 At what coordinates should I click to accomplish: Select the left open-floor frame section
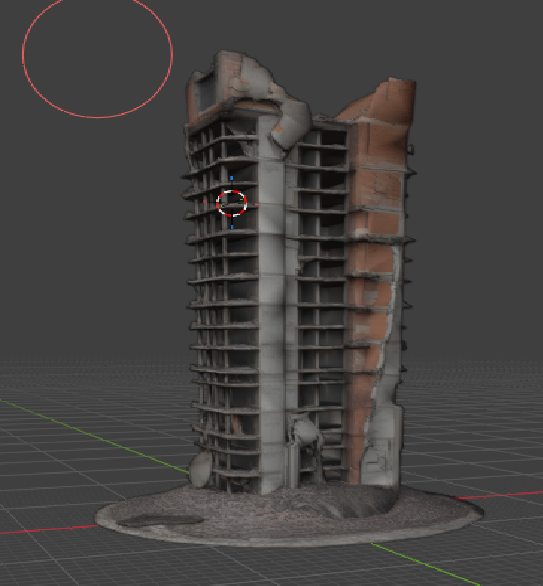pos(222,299)
